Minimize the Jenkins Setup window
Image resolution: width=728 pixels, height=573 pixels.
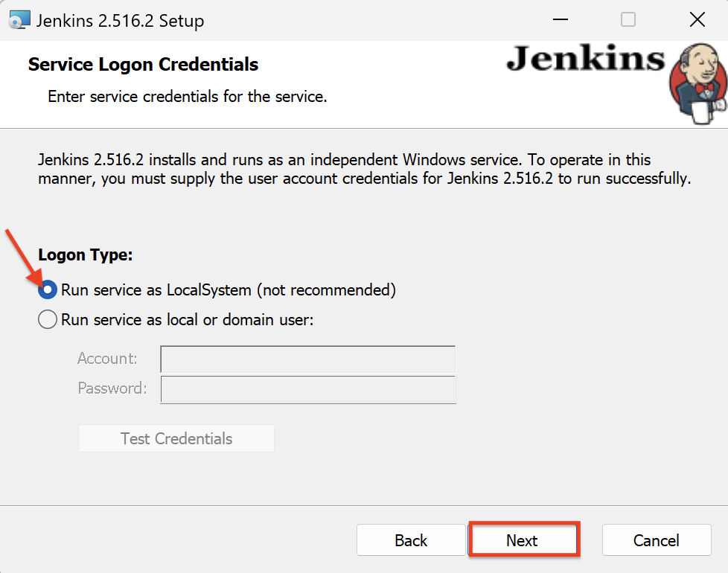click(559, 20)
